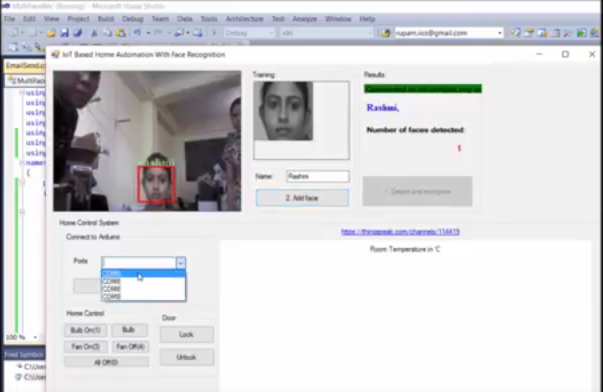Click the Save icon in Visual Studio toolbar

click(65, 33)
